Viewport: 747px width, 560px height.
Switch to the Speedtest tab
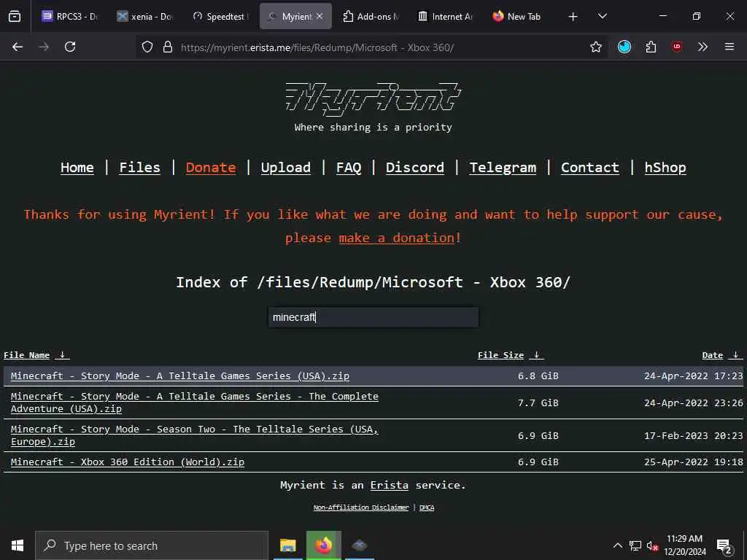(220, 16)
